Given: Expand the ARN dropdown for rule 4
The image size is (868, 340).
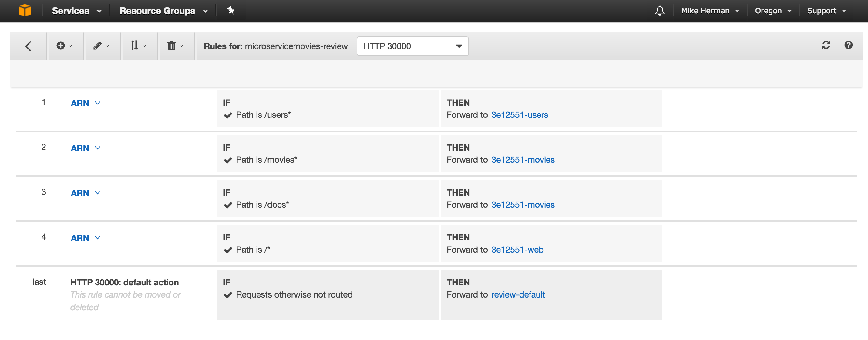Looking at the screenshot, I should tap(86, 238).
